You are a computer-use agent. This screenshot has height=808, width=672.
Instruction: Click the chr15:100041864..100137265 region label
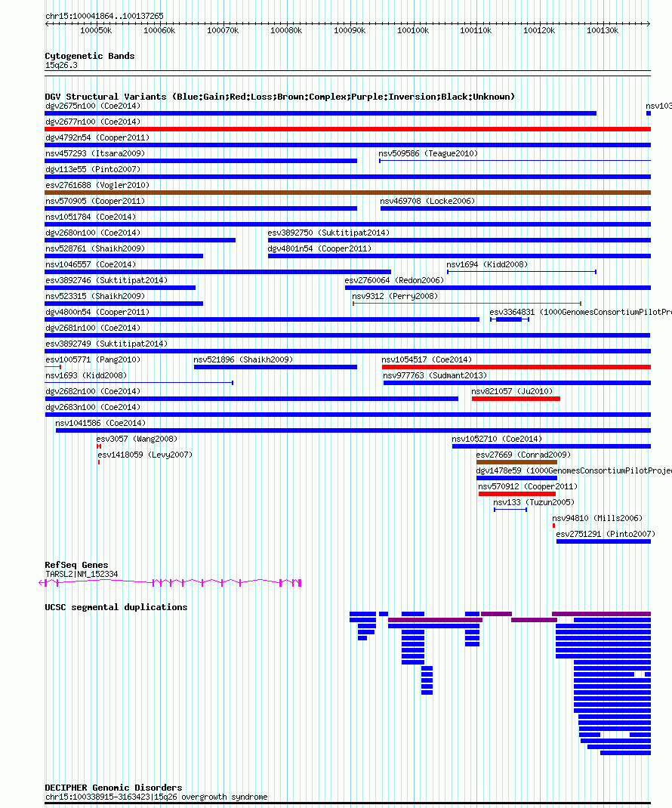pyautogui.click(x=105, y=16)
